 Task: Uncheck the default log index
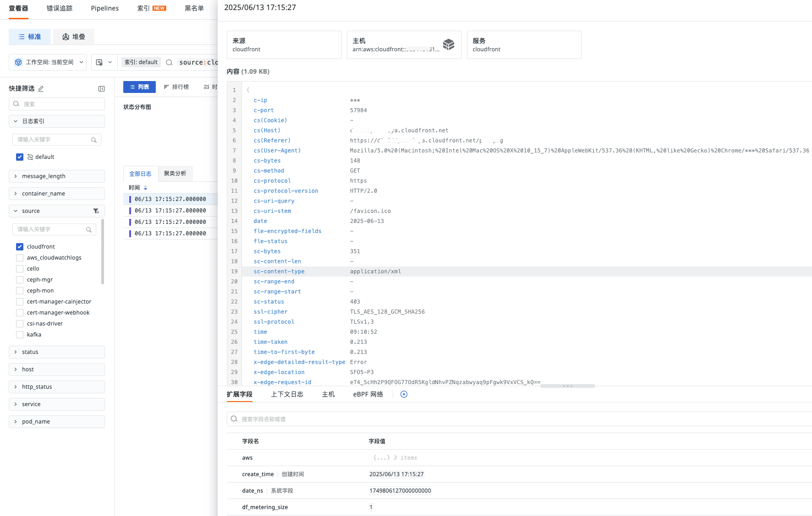tap(20, 157)
